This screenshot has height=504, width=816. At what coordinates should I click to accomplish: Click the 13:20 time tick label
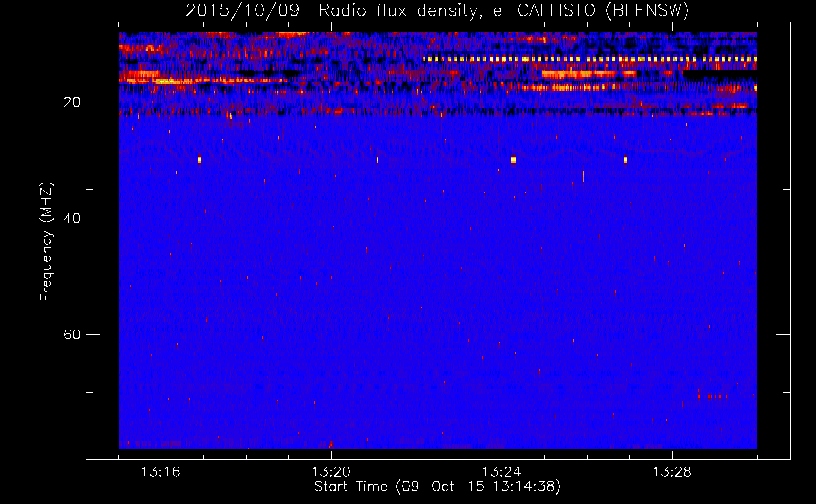[331, 472]
